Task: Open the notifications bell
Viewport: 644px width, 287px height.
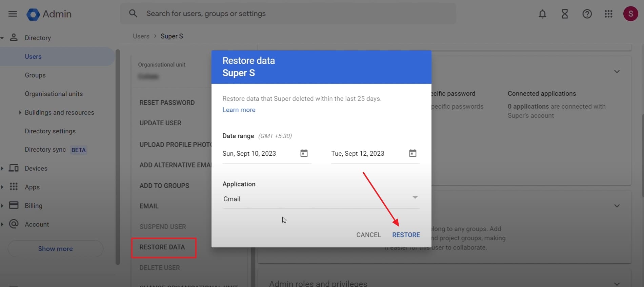Action: tap(542, 14)
